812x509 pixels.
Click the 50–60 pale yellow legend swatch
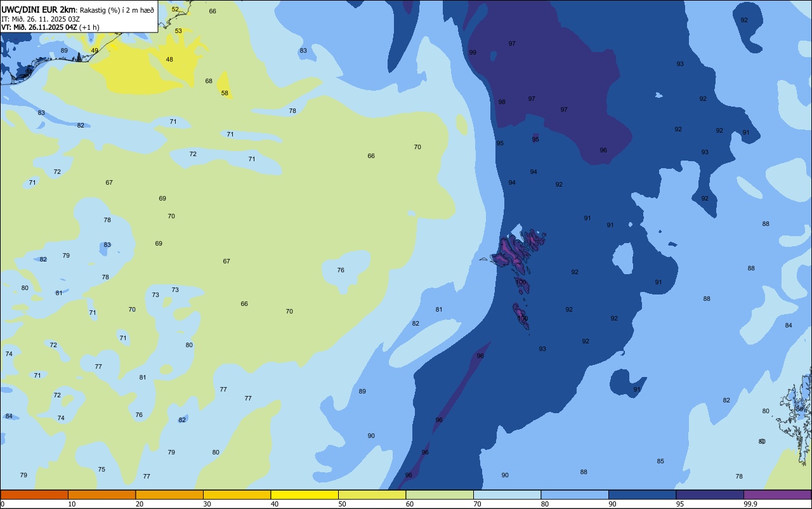[x=372, y=494]
